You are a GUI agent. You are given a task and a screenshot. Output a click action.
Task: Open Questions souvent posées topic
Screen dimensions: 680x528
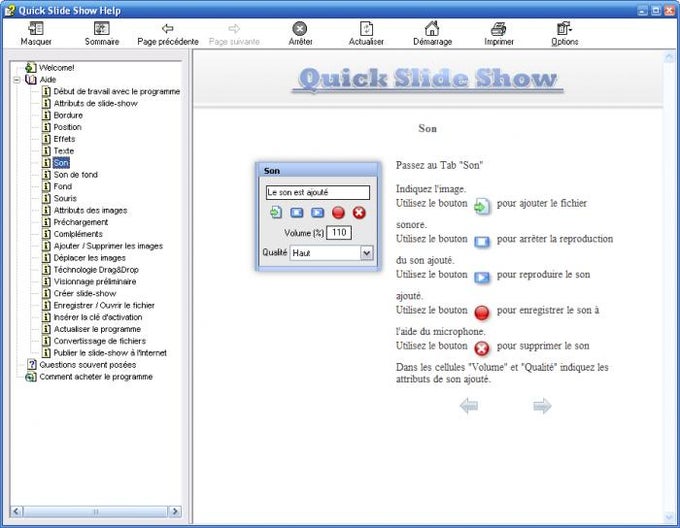[88, 365]
